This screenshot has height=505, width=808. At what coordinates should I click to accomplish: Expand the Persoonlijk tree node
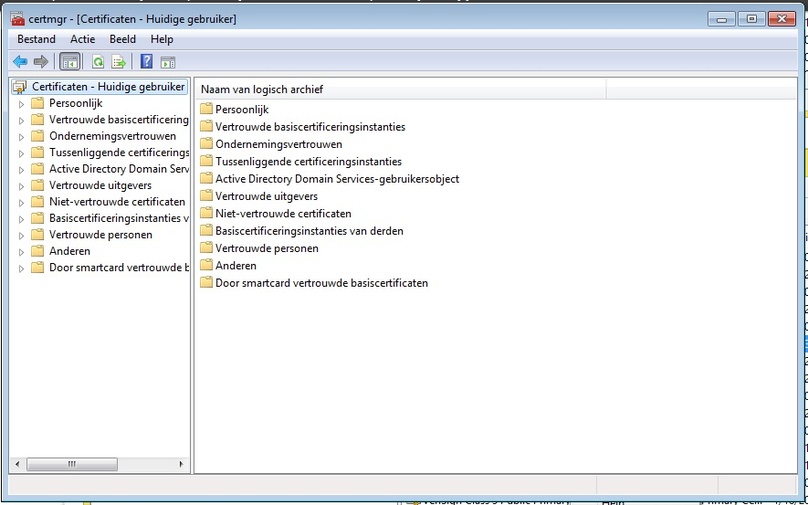coord(21,104)
